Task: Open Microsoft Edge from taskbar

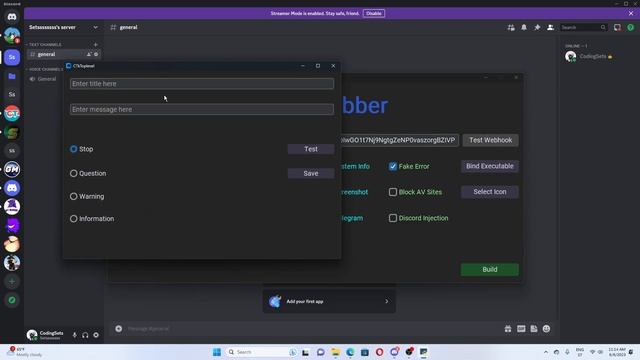Action: (x=350, y=352)
